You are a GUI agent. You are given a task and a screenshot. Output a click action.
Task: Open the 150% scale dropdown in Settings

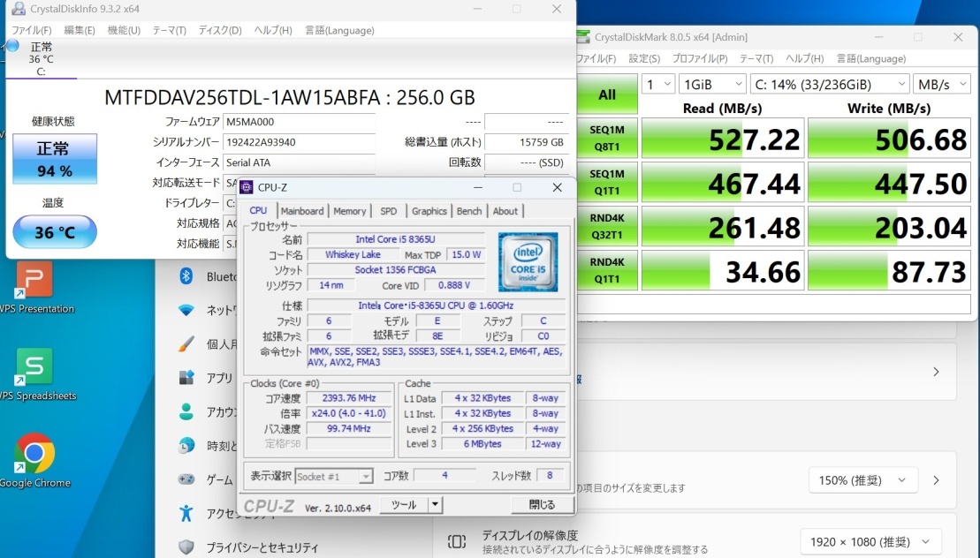(862, 480)
